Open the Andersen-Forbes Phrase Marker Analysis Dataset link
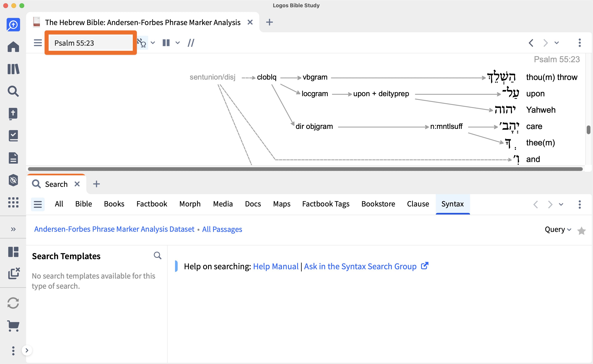This screenshot has height=364, width=593. pos(114,229)
